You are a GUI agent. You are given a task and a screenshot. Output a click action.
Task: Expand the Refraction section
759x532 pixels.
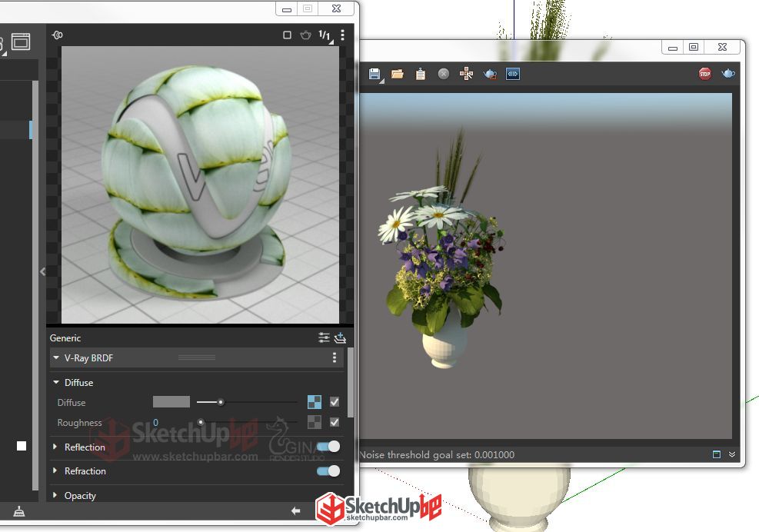tap(55, 470)
